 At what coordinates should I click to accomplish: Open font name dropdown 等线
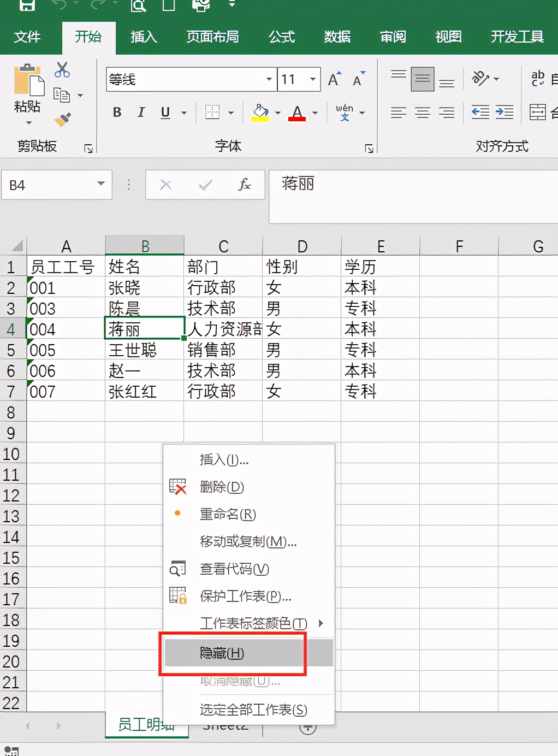pos(269,79)
